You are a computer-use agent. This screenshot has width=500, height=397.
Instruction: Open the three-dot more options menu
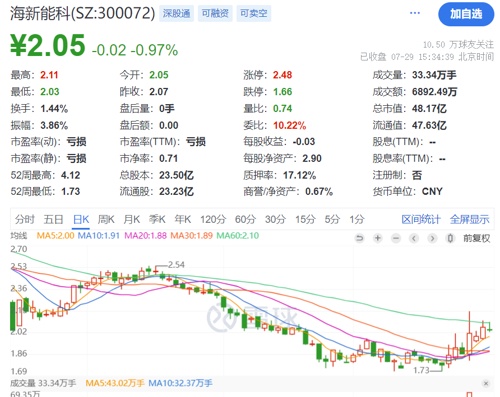coord(415,13)
